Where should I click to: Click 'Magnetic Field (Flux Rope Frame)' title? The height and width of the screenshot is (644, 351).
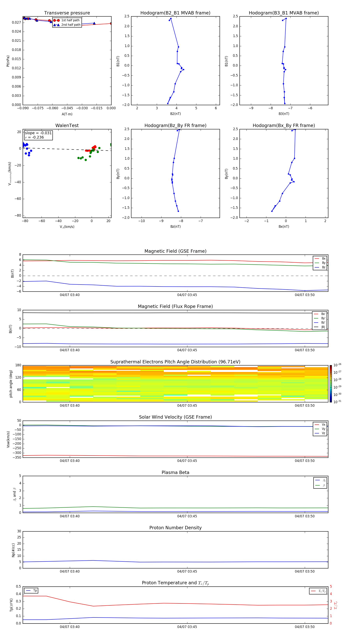(175, 307)
